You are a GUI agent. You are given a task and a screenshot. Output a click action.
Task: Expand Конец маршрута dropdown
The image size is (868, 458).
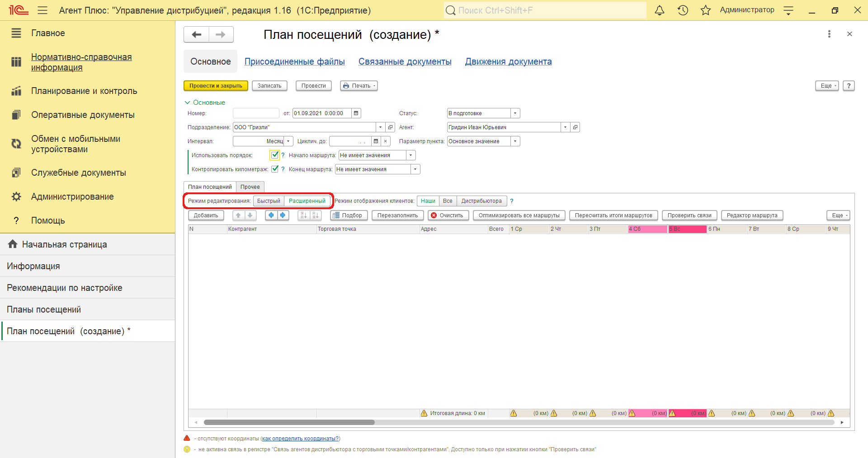(415, 169)
